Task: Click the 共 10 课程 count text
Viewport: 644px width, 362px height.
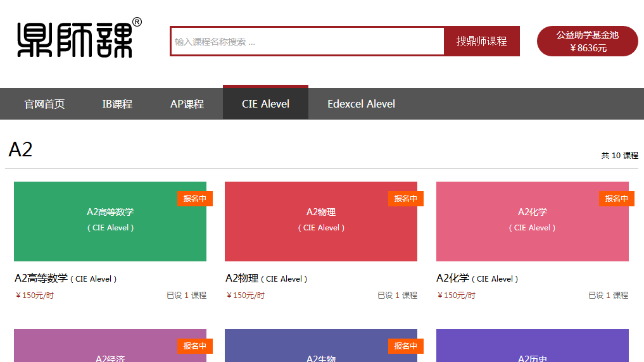Action: click(620, 156)
